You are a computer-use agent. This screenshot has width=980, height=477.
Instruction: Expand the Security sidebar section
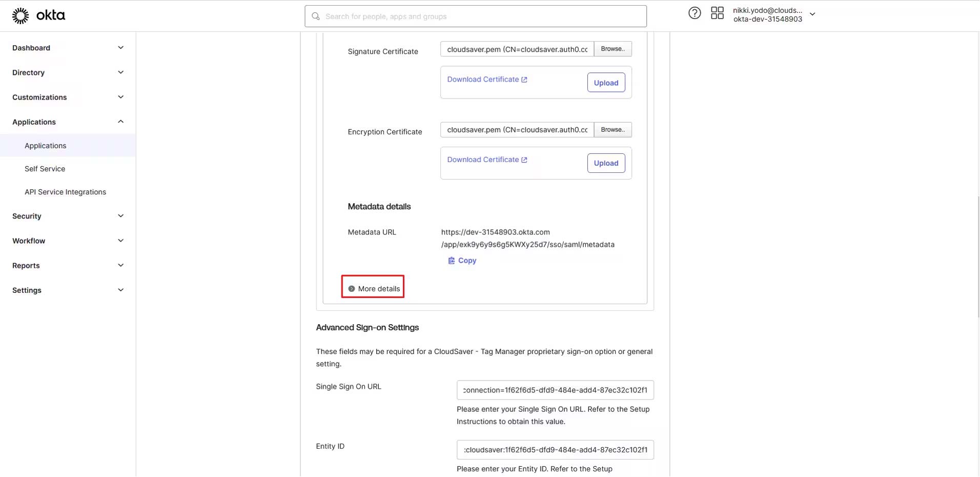(x=120, y=216)
